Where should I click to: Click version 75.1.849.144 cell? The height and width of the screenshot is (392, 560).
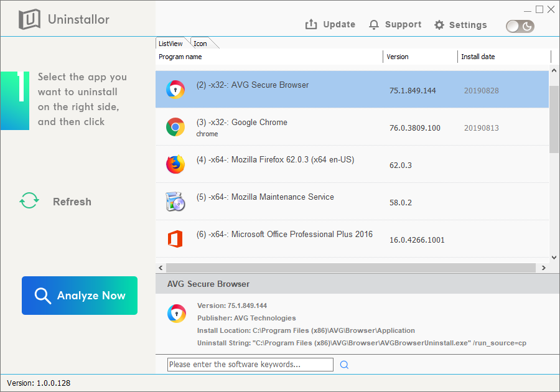[x=413, y=91]
